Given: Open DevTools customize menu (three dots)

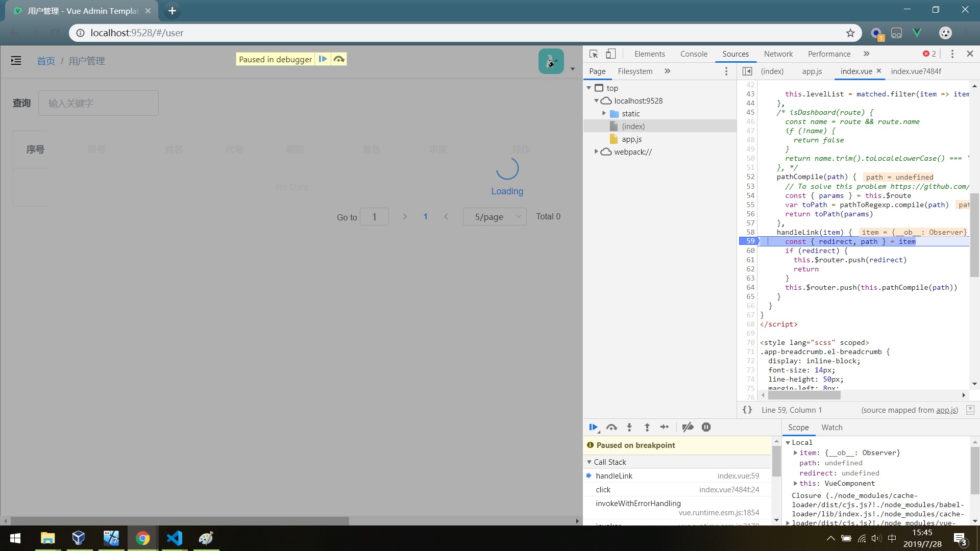Looking at the screenshot, I should click(x=952, y=54).
